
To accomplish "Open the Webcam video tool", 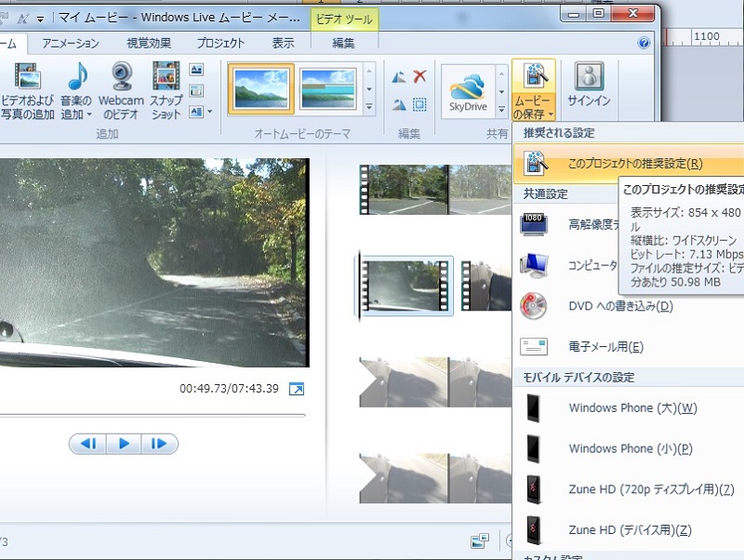I will pyautogui.click(x=122, y=76).
